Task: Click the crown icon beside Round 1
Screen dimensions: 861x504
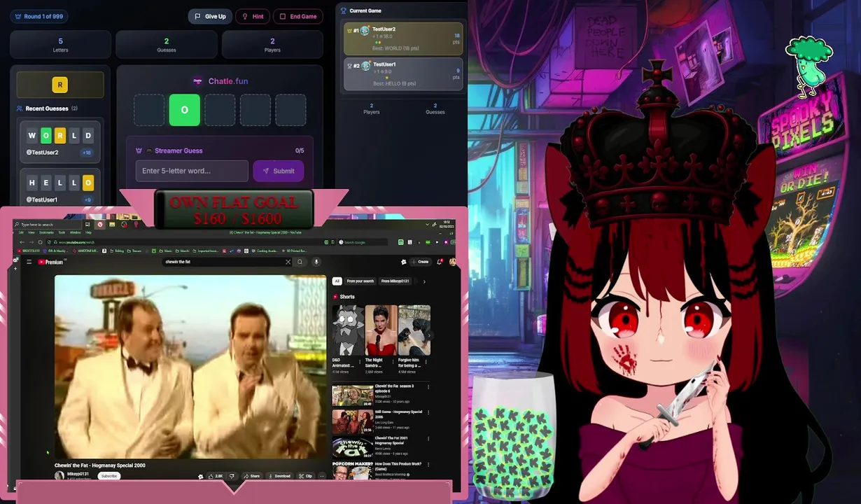Action: (17, 16)
